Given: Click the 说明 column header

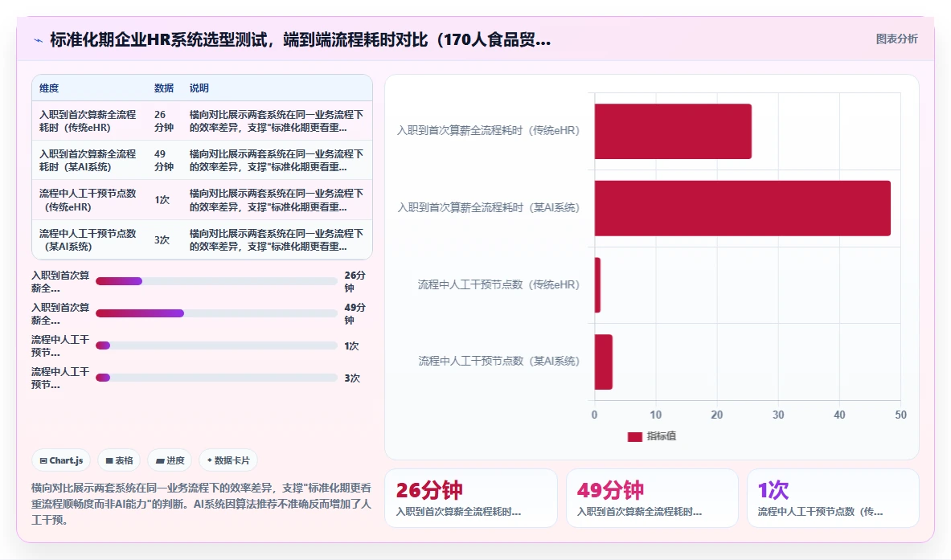Looking at the screenshot, I should (x=199, y=88).
